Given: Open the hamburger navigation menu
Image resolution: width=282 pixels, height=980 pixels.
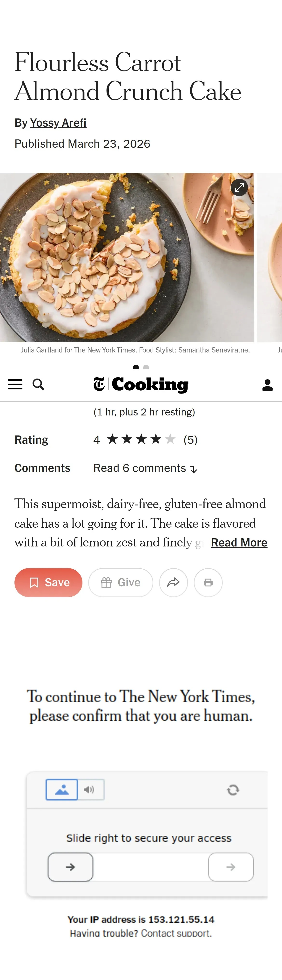Looking at the screenshot, I should pyautogui.click(x=15, y=384).
